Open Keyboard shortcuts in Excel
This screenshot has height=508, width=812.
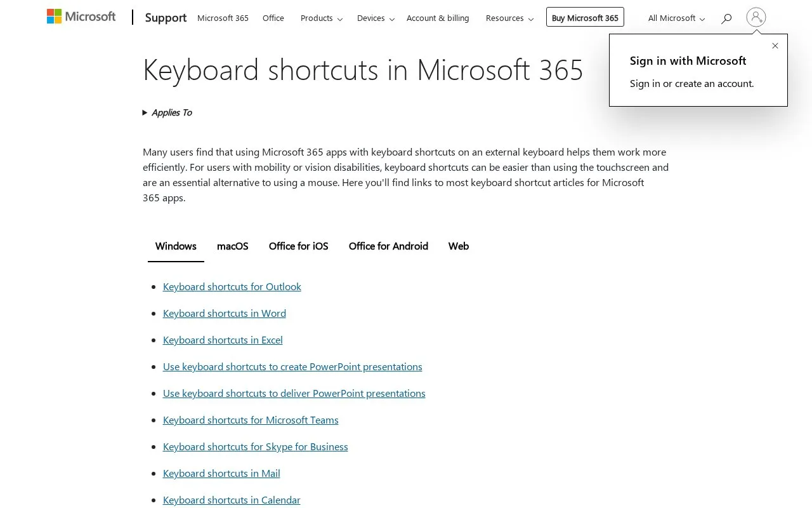223,340
